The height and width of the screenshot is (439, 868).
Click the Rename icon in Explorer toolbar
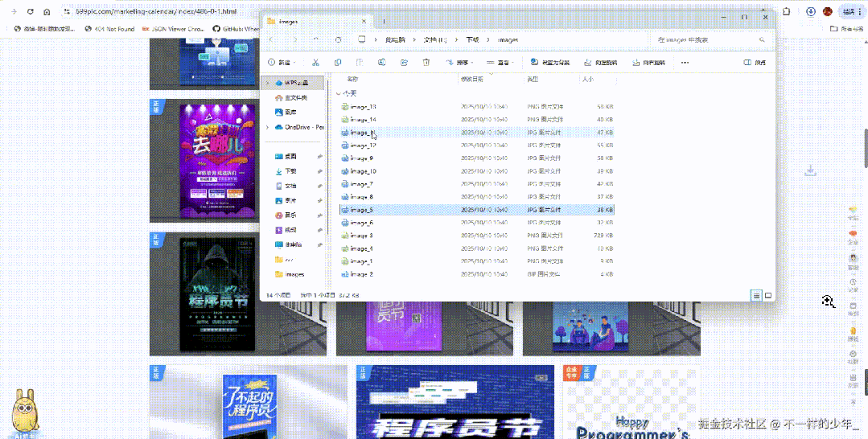pyautogui.click(x=382, y=63)
